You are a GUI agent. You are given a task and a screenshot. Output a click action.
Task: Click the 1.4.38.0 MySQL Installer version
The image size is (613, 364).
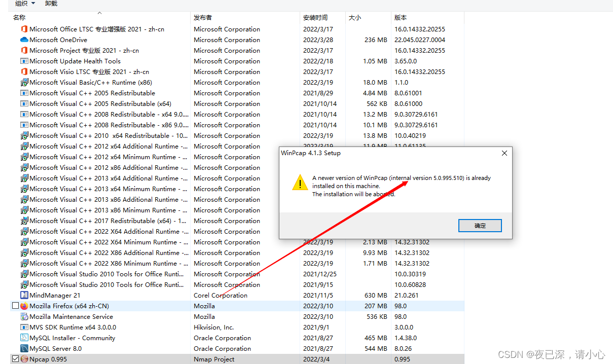click(405, 338)
